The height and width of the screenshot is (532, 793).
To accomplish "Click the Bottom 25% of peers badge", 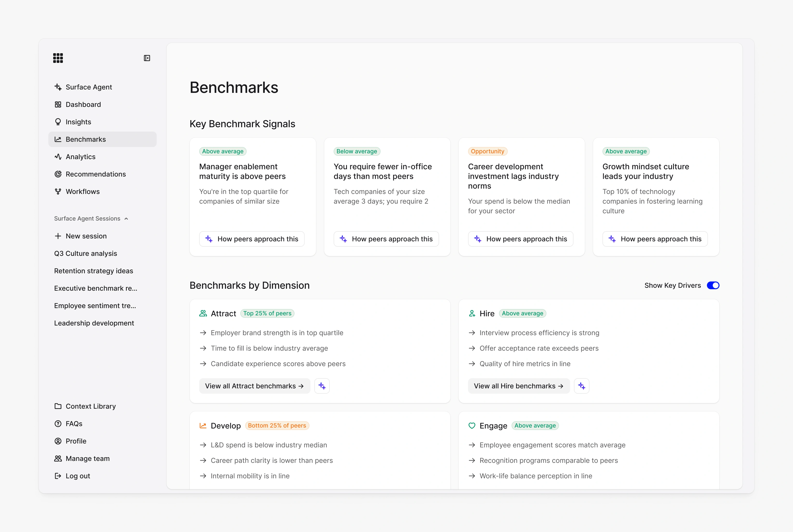I will pos(277,425).
